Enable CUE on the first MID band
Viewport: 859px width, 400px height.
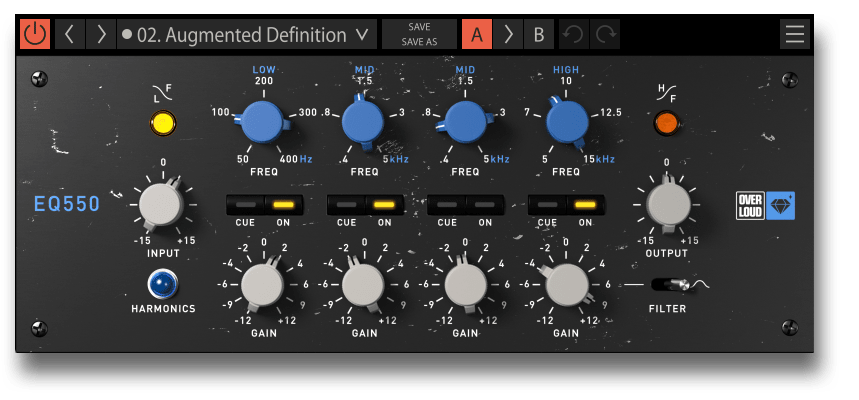346,205
